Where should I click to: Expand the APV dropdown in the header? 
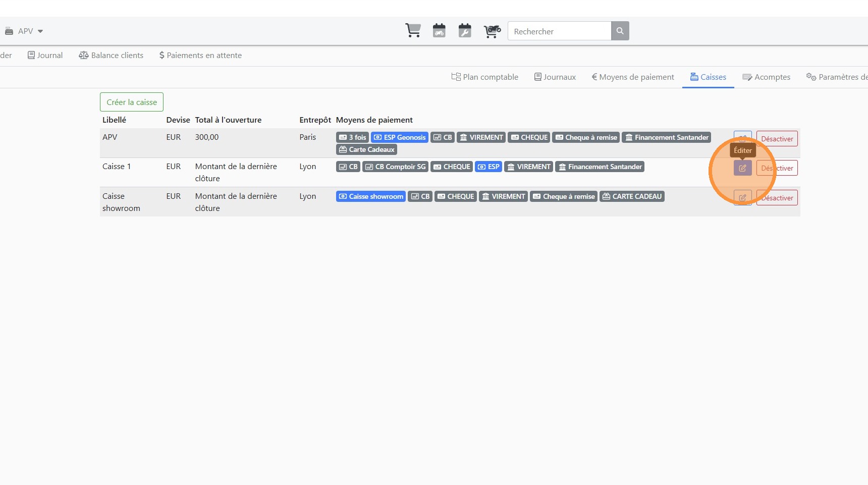[x=24, y=31]
